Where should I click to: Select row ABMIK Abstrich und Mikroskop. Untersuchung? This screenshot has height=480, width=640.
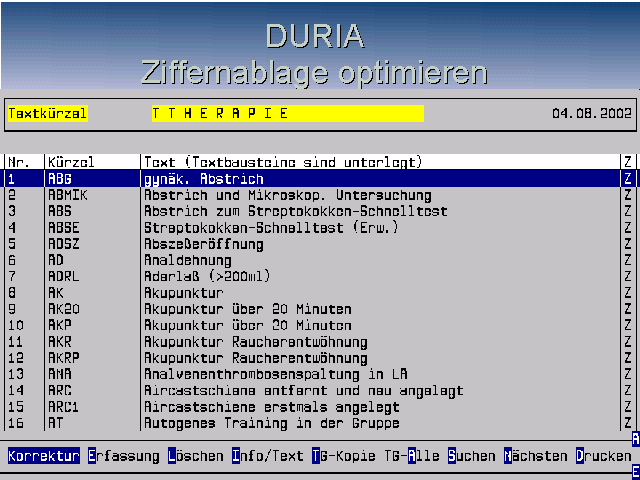(320, 195)
